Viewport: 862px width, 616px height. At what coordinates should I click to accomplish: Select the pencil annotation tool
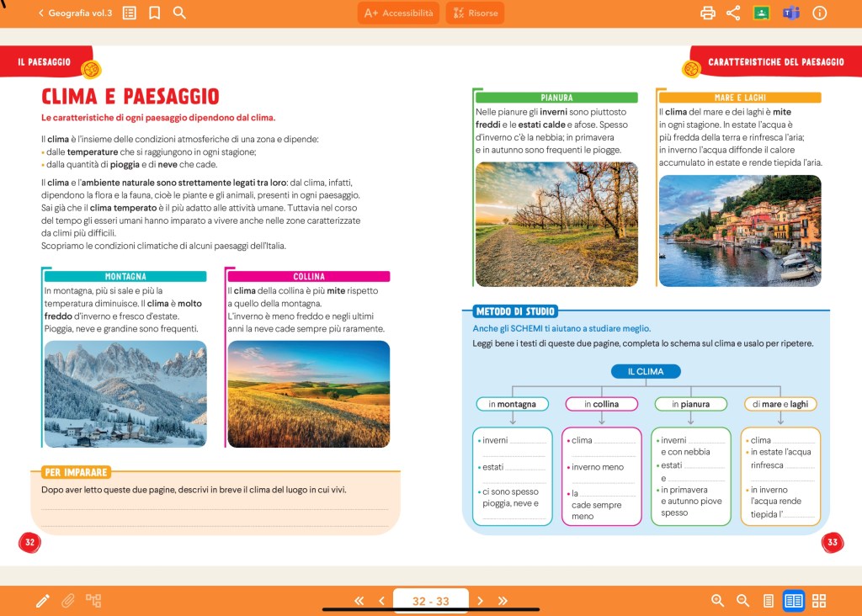click(43, 600)
